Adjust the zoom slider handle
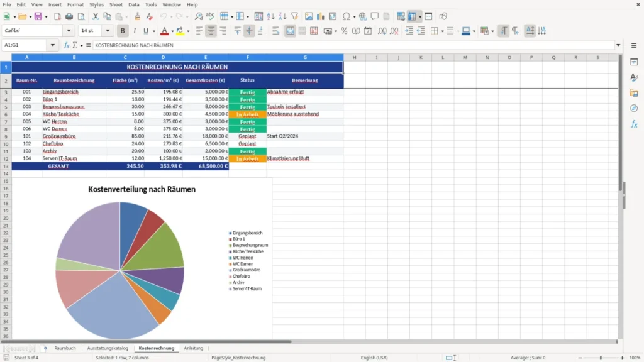The height and width of the screenshot is (362, 644). [x=601, y=358]
